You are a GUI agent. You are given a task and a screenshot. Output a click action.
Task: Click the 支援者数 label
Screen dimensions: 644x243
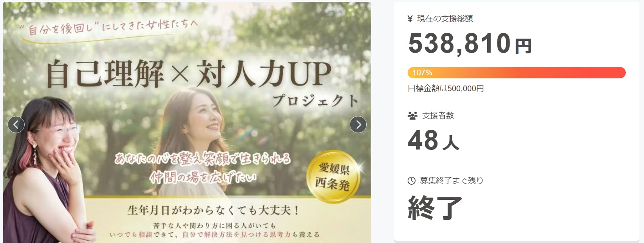tap(438, 115)
